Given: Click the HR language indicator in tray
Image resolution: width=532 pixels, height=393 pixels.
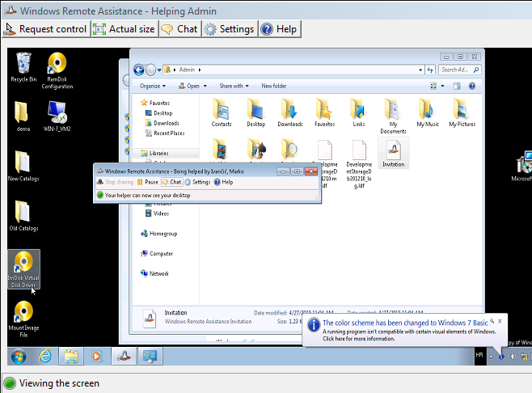Looking at the screenshot, I should (479, 355).
